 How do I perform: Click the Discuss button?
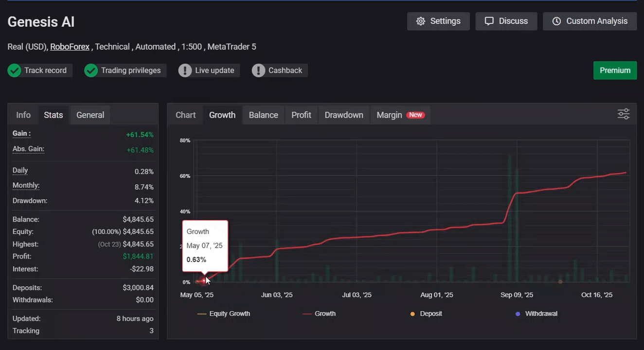506,21
